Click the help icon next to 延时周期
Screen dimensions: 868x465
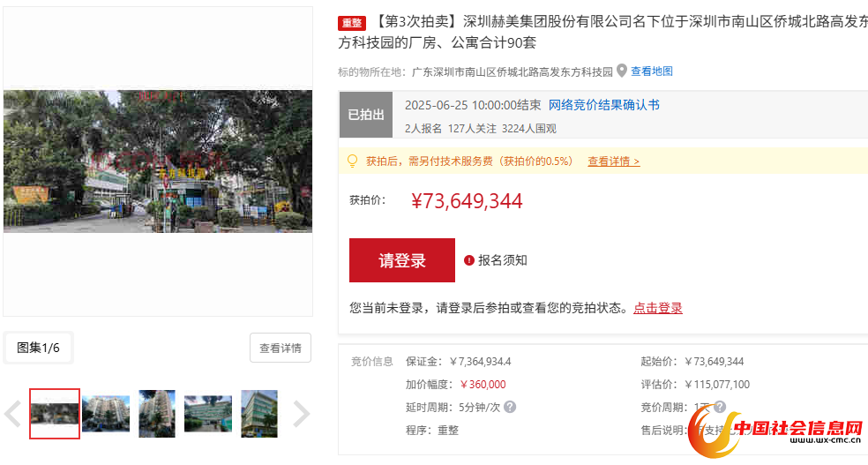[510, 407]
